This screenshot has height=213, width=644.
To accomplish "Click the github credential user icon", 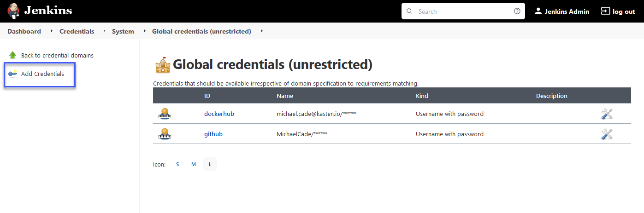I will pos(165,134).
